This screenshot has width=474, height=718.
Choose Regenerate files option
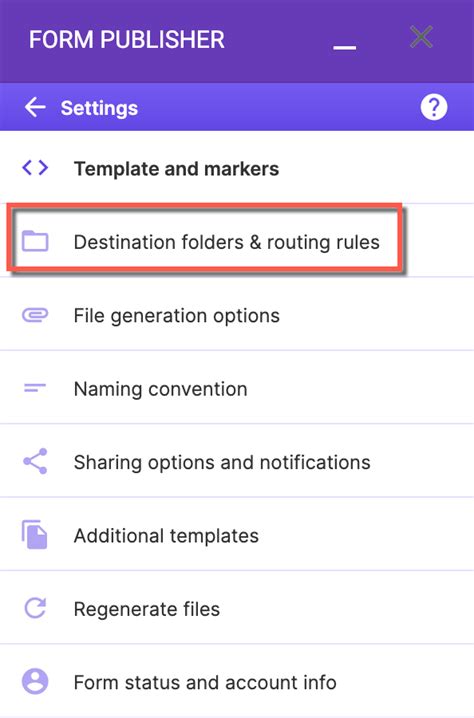click(237, 608)
